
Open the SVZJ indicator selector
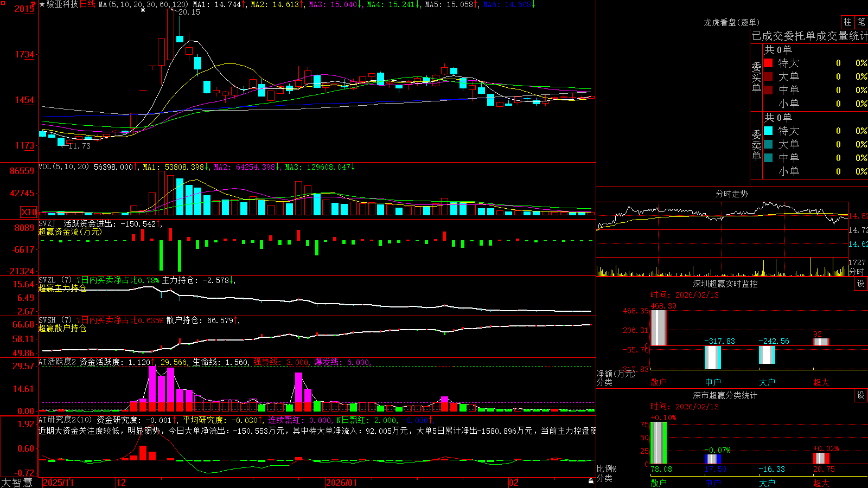(47, 223)
